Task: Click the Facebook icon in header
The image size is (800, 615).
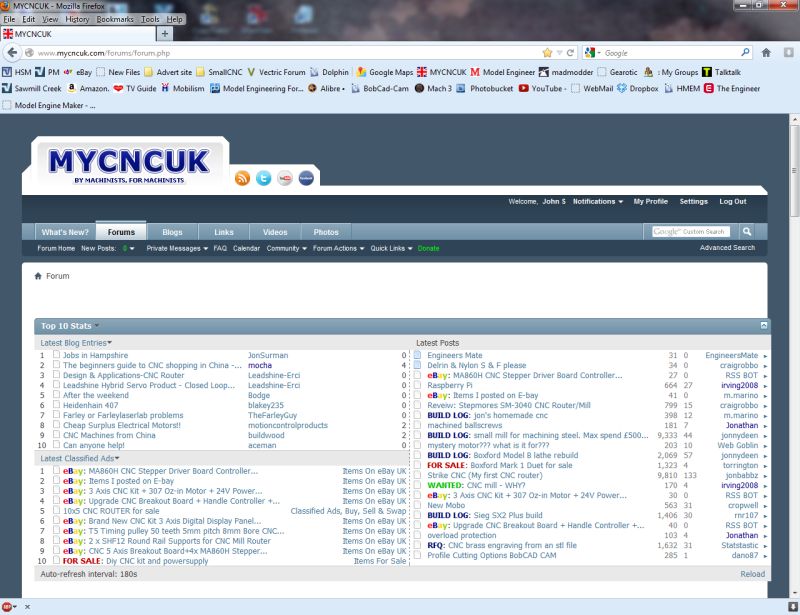Action: (x=306, y=178)
